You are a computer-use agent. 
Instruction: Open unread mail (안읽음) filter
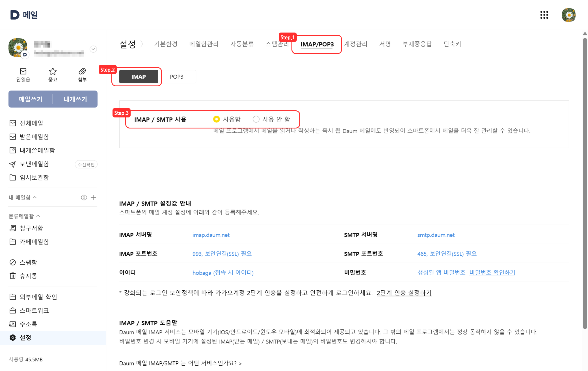pos(23,75)
